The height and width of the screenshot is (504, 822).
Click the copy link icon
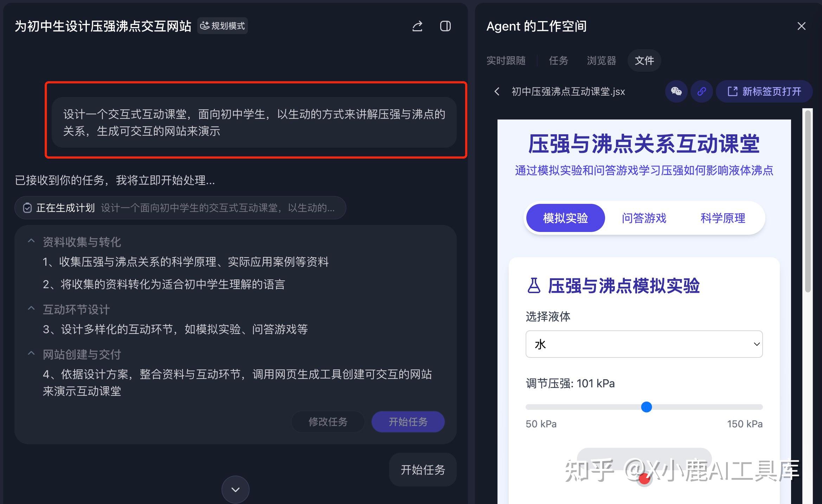point(702,91)
